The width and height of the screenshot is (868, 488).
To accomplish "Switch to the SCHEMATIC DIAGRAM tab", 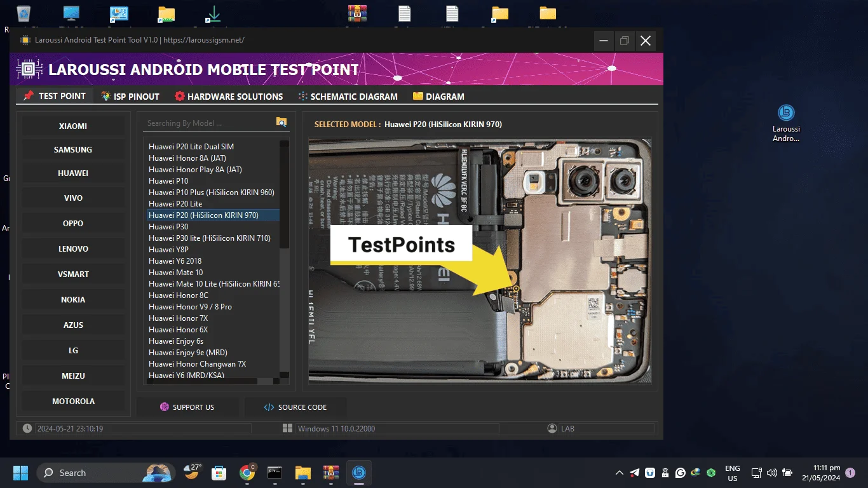I will (x=348, y=97).
